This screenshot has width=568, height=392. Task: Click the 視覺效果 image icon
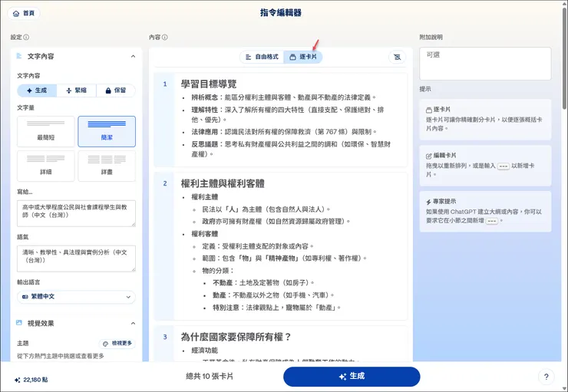[x=19, y=323]
